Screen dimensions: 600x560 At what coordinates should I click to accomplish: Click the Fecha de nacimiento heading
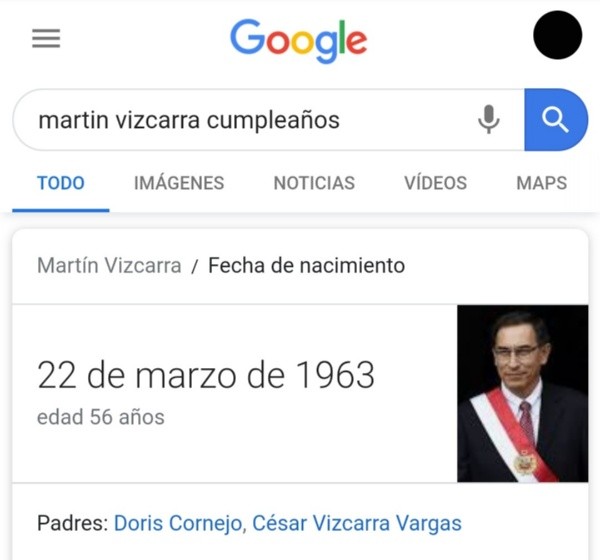coord(306,265)
